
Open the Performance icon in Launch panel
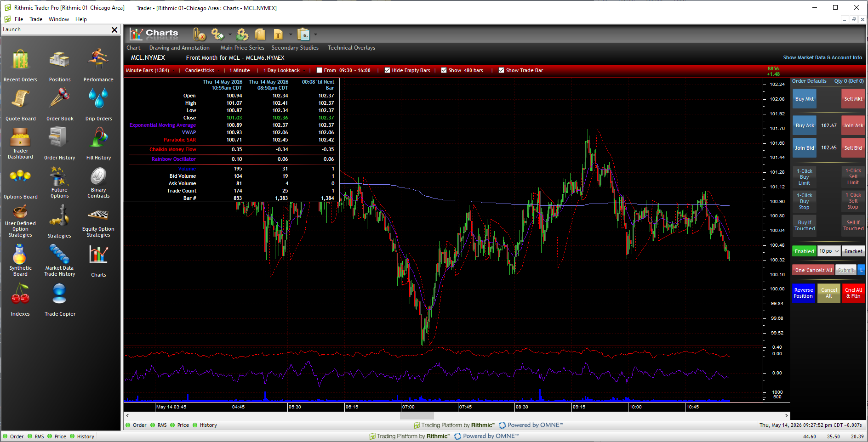pos(98,65)
